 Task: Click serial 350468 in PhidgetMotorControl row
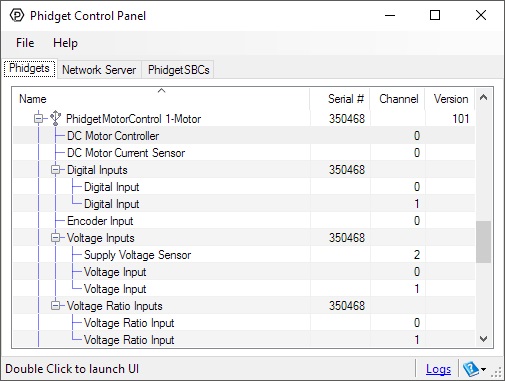pos(347,119)
